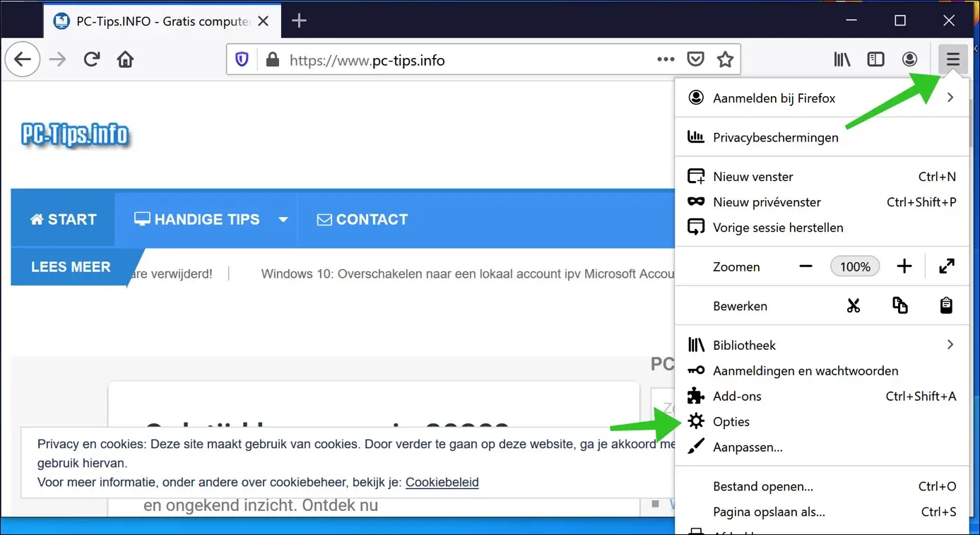Close the PC-Tips.INFO tab

click(x=264, y=21)
